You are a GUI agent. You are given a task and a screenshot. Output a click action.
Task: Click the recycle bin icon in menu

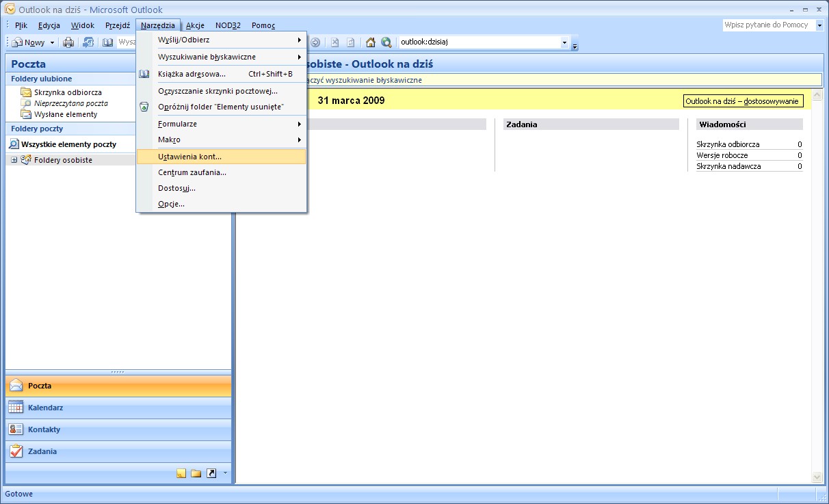tap(144, 107)
